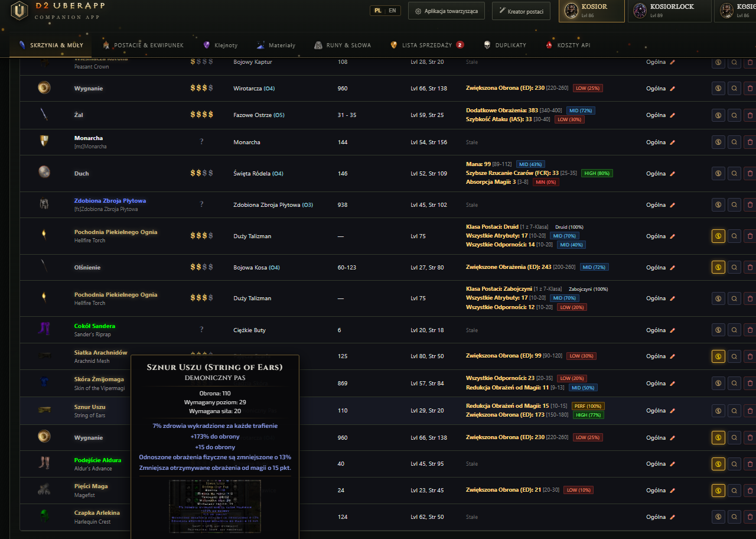Image resolution: width=756 pixels, height=539 pixels.
Task: Inspect Zdobiona Zbroja Płytowa with the magnifier
Action: point(734,204)
